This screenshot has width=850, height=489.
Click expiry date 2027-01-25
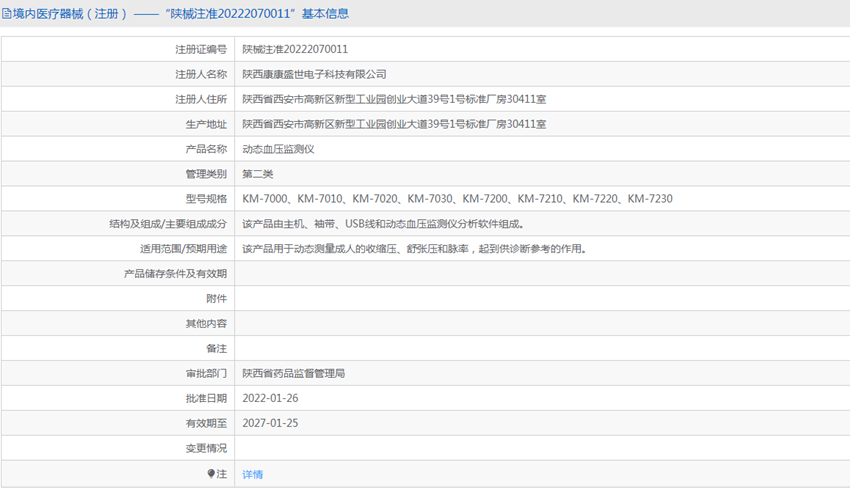[270, 423]
